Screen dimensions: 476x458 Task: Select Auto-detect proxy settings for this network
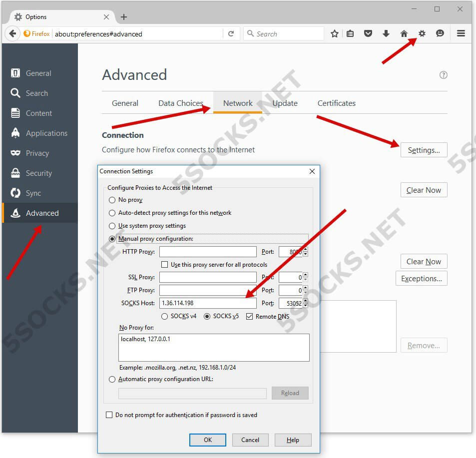click(112, 213)
